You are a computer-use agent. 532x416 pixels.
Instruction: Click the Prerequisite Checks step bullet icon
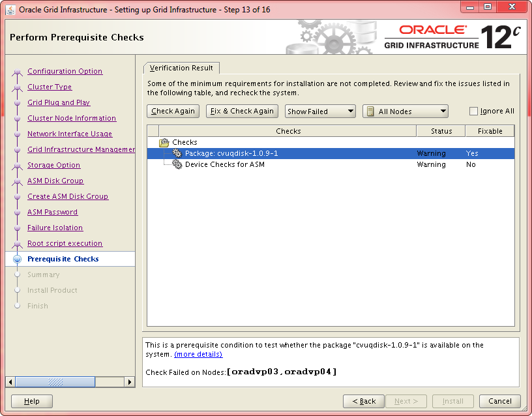18,259
